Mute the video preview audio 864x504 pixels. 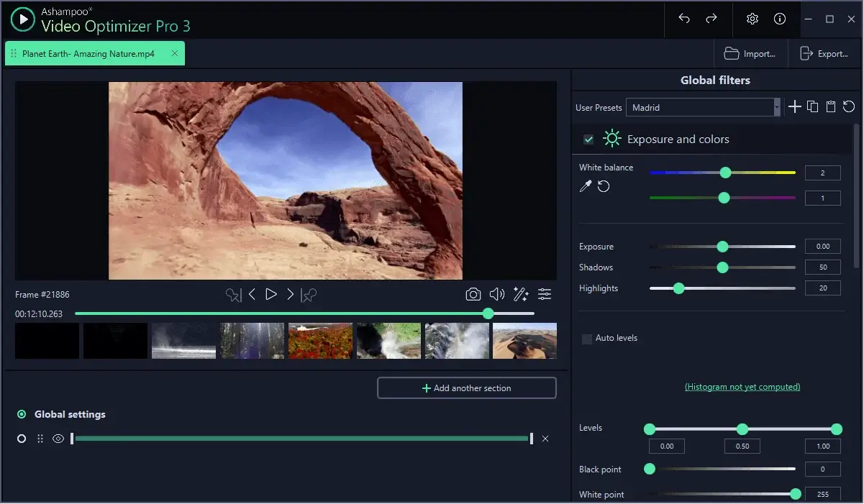496,294
